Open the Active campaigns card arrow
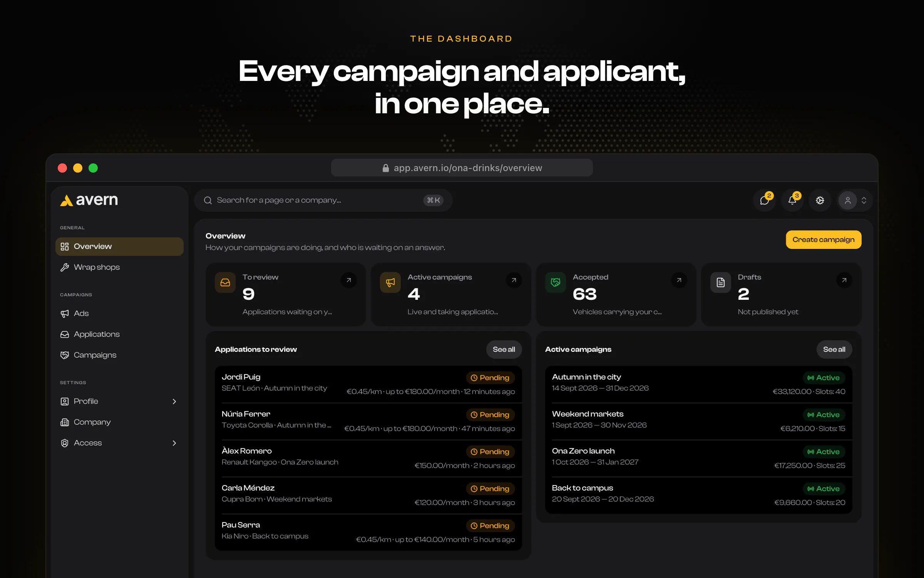The width and height of the screenshot is (924, 578). (514, 280)
